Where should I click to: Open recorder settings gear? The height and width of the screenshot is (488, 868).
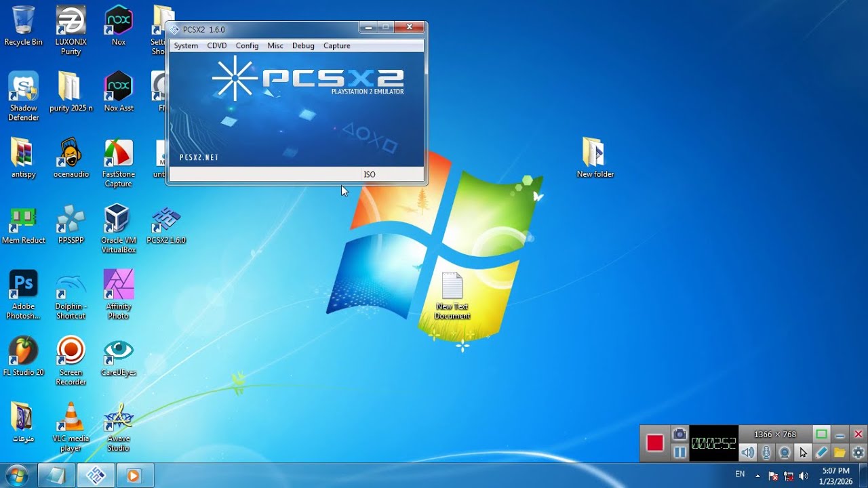858,453
